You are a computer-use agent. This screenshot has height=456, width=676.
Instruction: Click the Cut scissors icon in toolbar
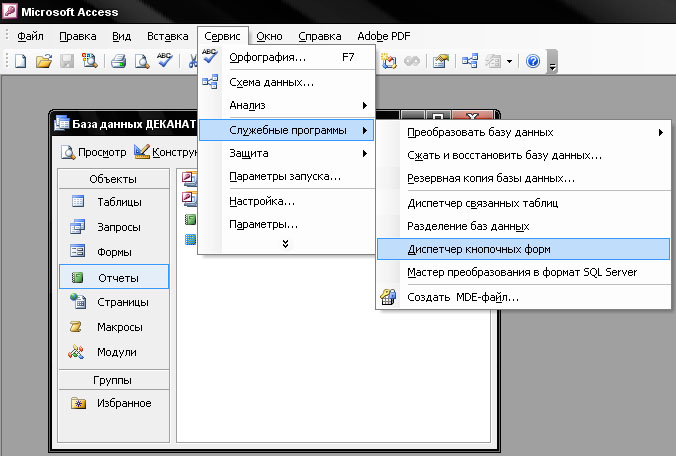[193, 61]
